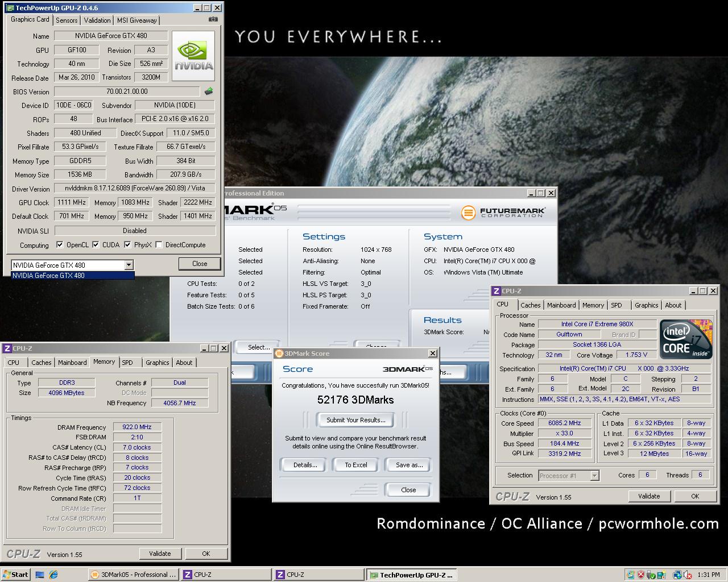Expand the Processor #1 selection dropdown

coord(594,476)
